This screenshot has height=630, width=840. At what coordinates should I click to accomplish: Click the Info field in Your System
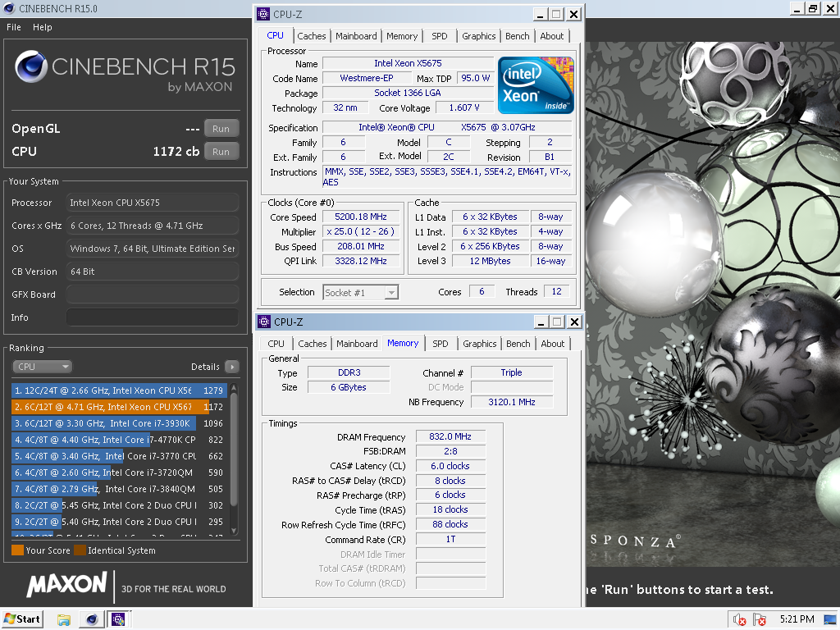153,317
